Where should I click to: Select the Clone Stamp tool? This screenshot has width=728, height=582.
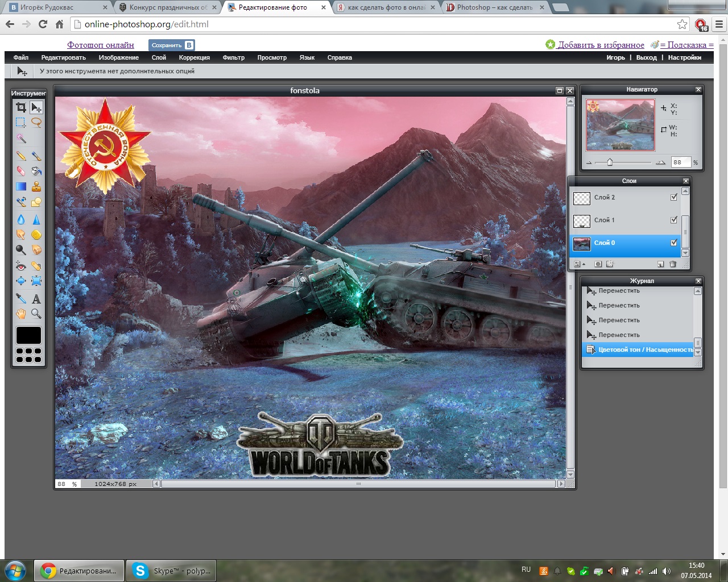click(36, 186)
